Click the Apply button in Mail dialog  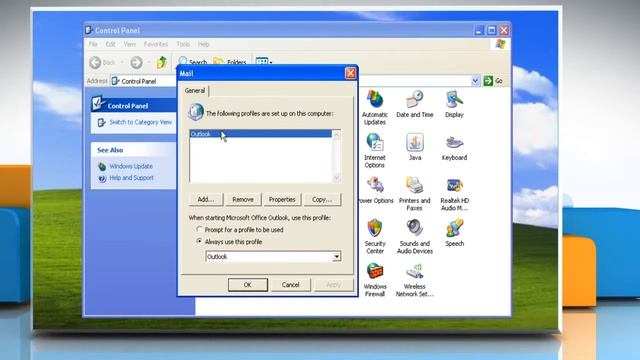[x=333, y=285]
